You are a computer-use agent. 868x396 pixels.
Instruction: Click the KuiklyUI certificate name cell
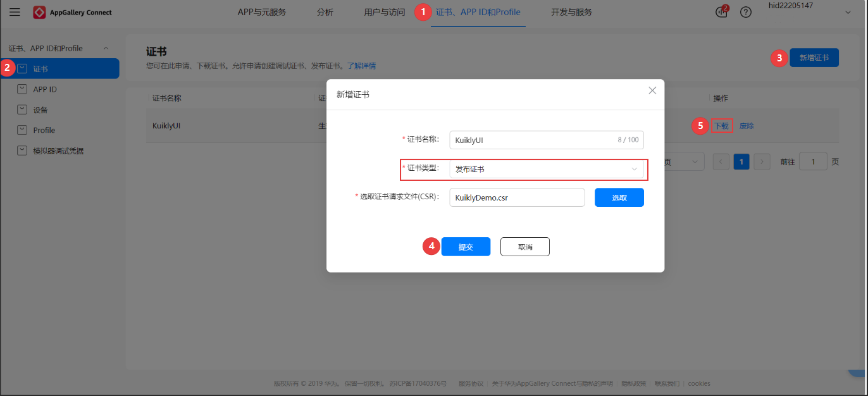(x=168, y=126)
